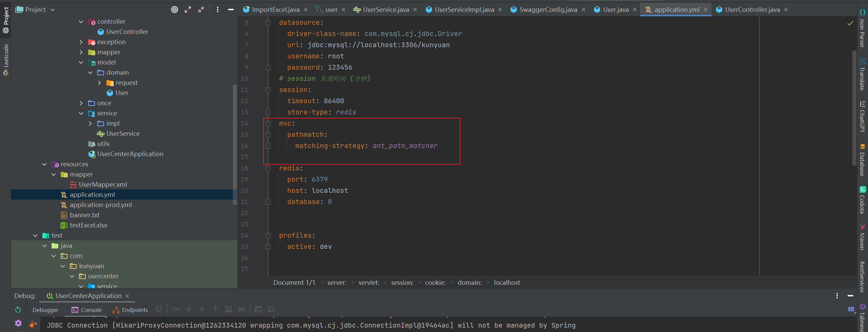Switch to ImportExcel.java tab

275,10
